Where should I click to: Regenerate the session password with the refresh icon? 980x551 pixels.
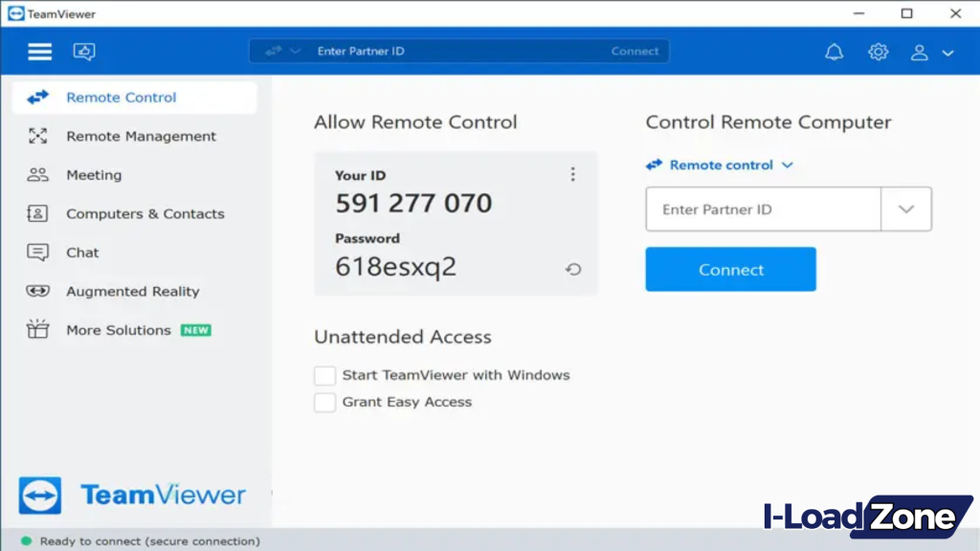pyautogui.click(x=572, y=269)
